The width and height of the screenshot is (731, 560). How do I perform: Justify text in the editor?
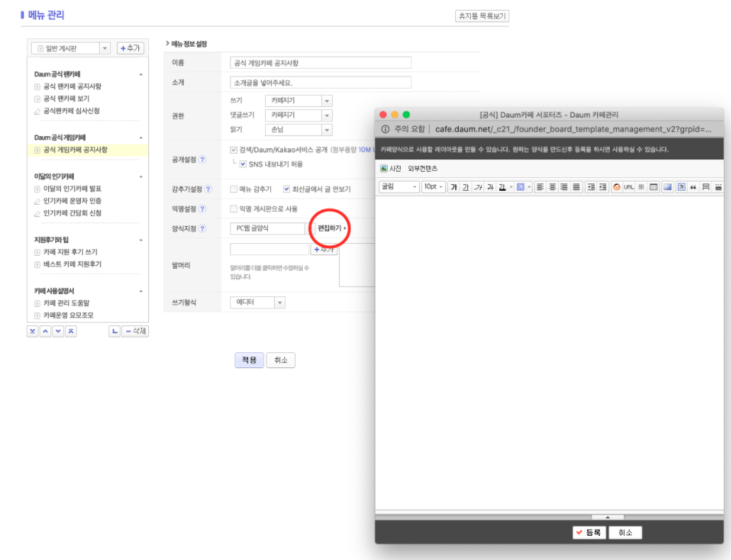[x=576, y=187]
